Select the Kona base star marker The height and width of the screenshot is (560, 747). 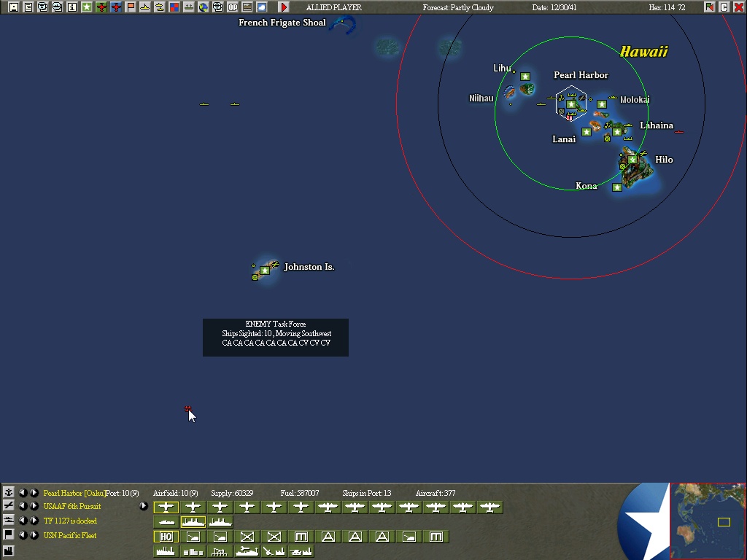click(617, 187)
